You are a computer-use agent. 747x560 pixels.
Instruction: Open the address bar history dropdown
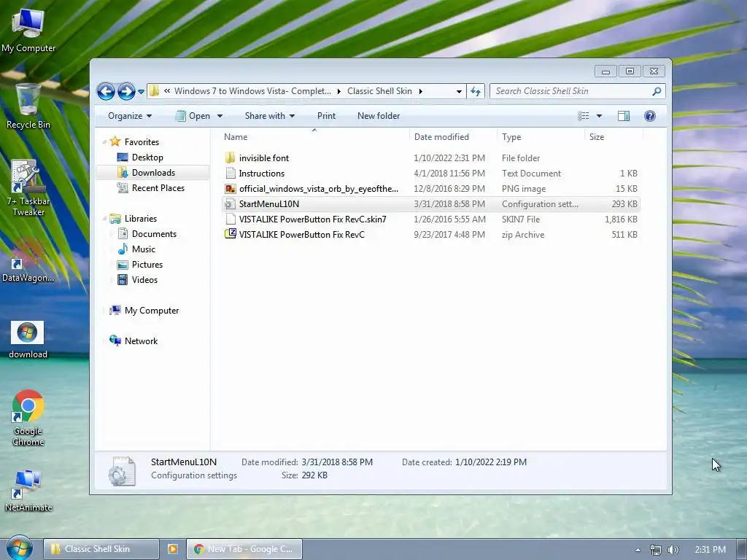pyautogui.click(x=459, y=91)
